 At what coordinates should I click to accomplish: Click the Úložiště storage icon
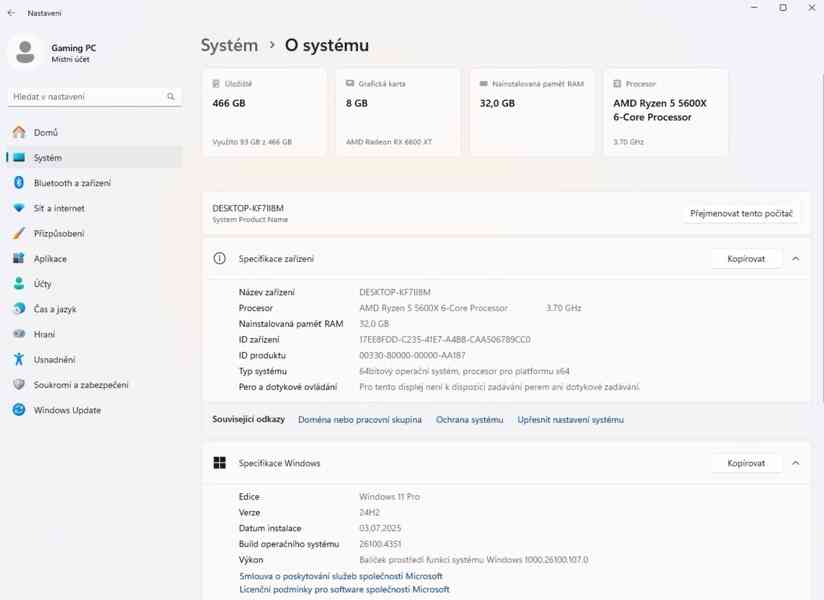216,84
